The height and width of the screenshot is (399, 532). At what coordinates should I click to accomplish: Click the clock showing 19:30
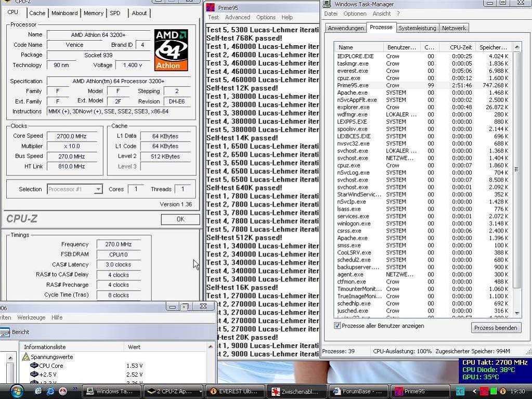[x=517, y=391]
